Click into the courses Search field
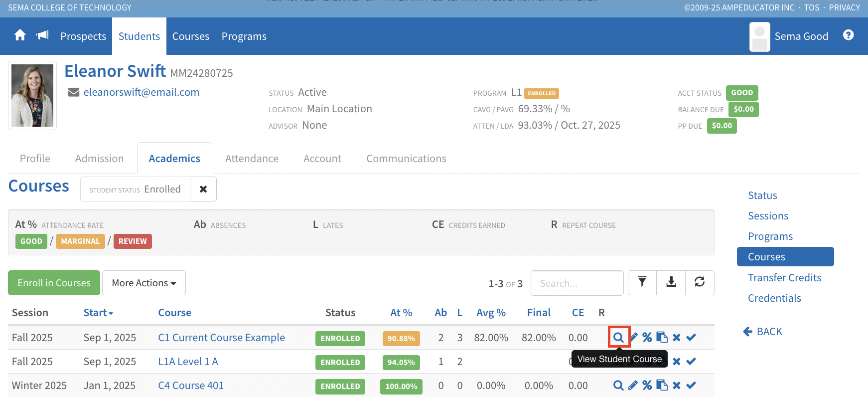Viewport: 868px width, 398px height. click(x=577, y=283)
